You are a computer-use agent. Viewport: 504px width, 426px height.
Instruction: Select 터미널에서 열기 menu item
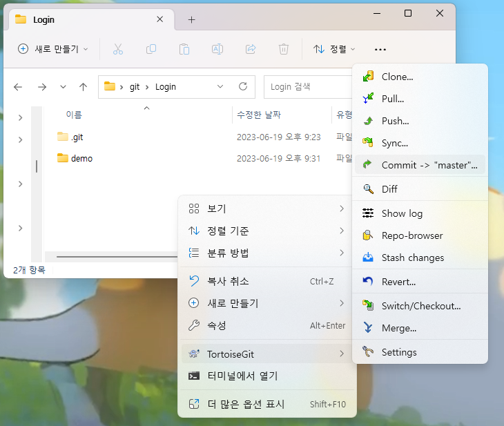point(266,376)
